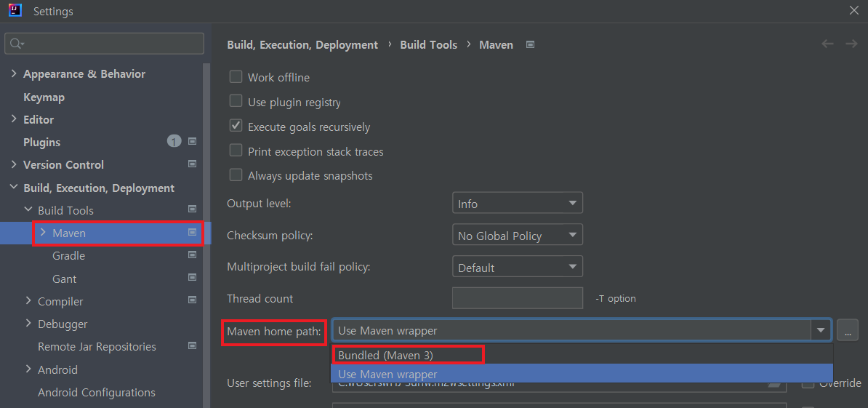Image resolution: width=868 pixels, height=408 pixels.
Task: Click project-level icon beside Maven
Action: tap(192, 232)
